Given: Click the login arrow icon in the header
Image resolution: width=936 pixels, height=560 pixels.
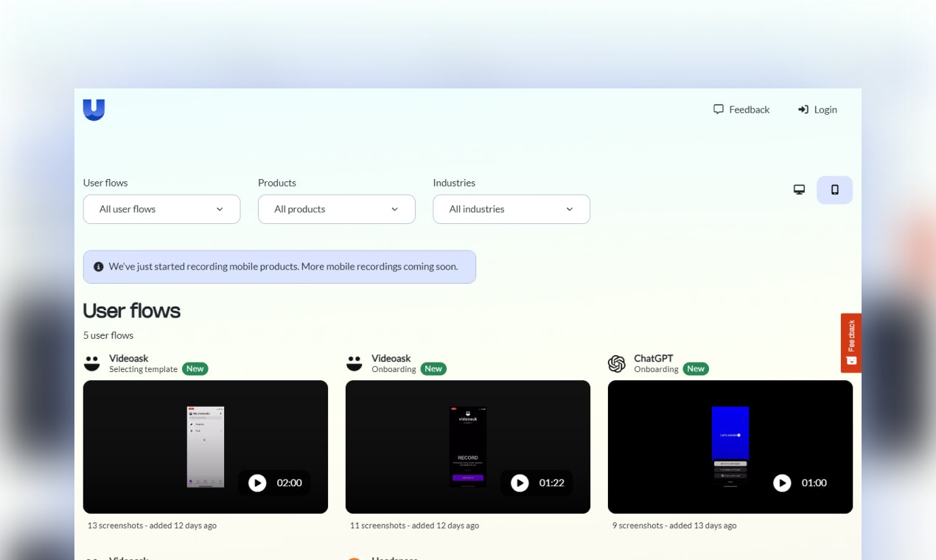Looking at the screenshot, I should tap(803, 109).
